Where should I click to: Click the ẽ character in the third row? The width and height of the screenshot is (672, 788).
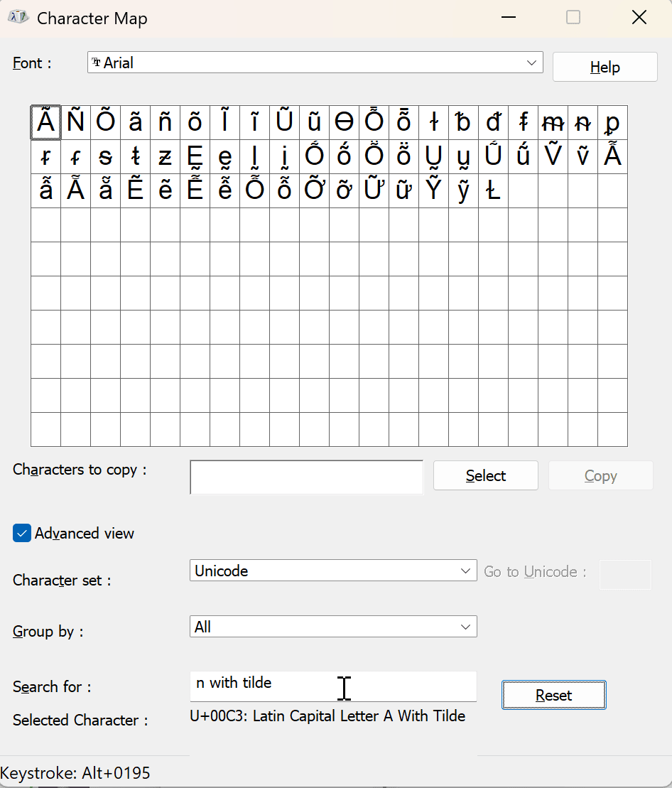tap(165, 190)
